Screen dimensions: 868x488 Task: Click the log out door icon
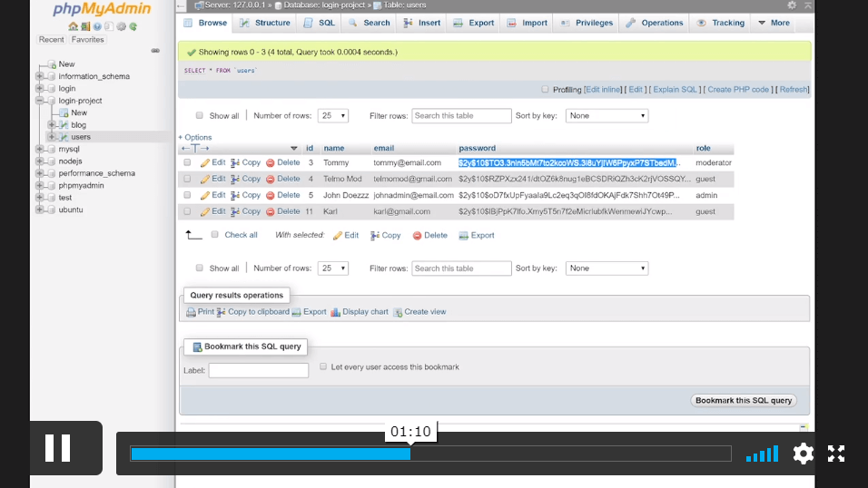85,26
